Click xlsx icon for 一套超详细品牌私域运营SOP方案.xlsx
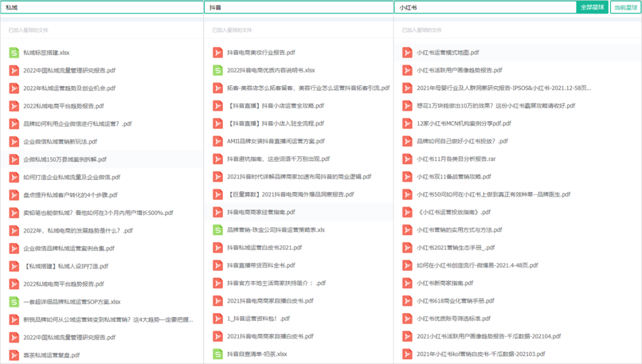Image resolution: width=642 pixels, height=364 pixels. [14, 302]
